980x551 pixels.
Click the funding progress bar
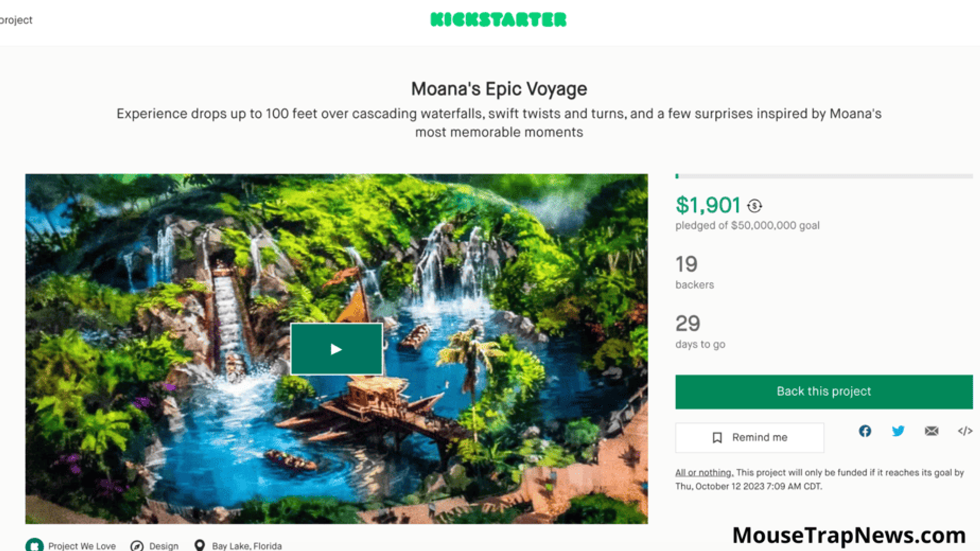(824, 176)
